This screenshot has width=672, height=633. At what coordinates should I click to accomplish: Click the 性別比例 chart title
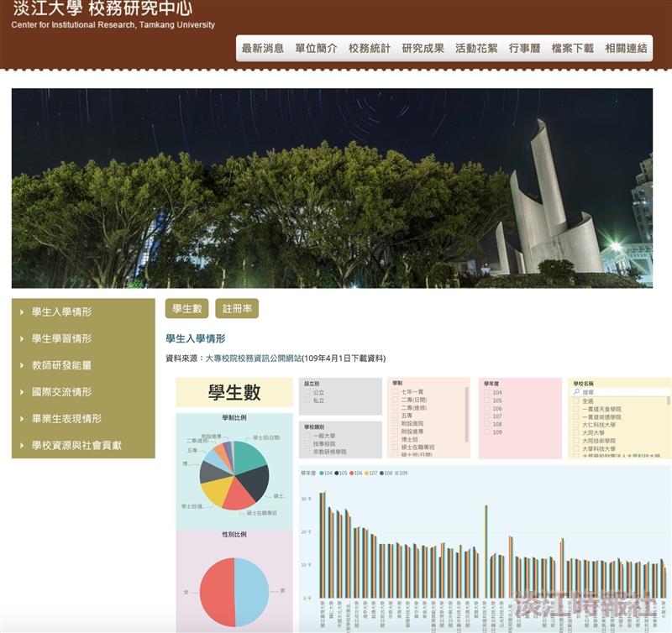pos(234,535)
